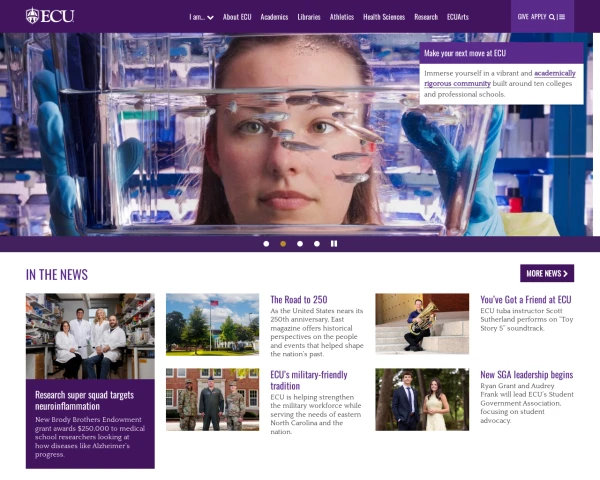Click 'Make your next move at ECU' heading

[x=465, y=53]
